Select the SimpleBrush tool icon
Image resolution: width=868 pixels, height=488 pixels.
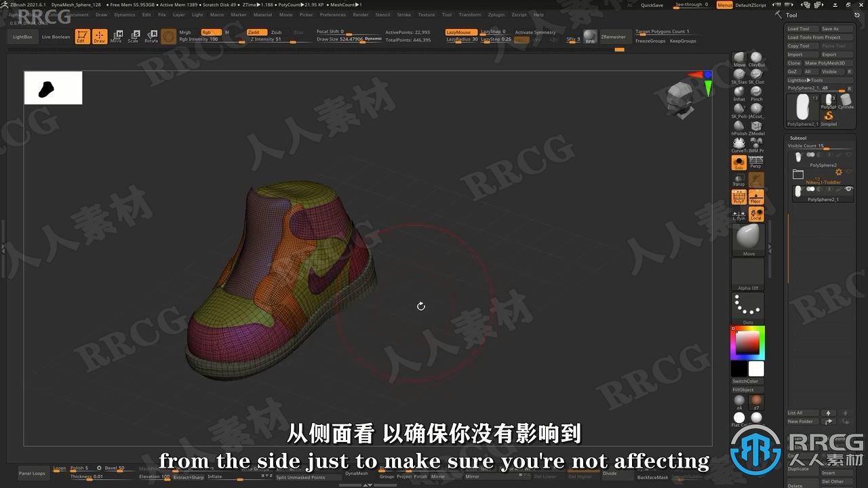(x=829, y=117)
